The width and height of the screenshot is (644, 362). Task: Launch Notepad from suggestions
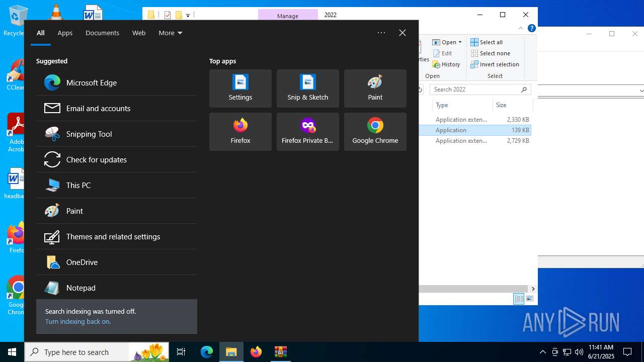click(x=117, y=288)
